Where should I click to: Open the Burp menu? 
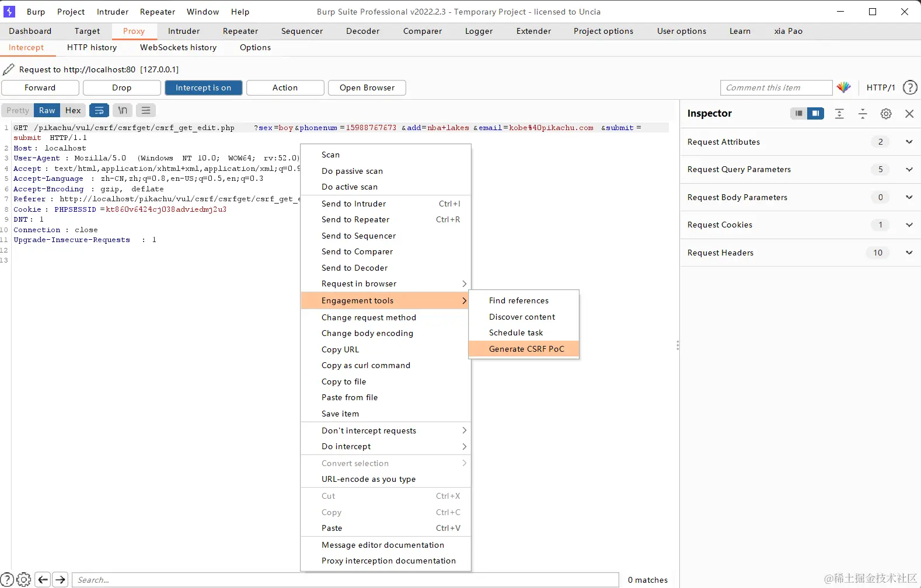(36, 12)
